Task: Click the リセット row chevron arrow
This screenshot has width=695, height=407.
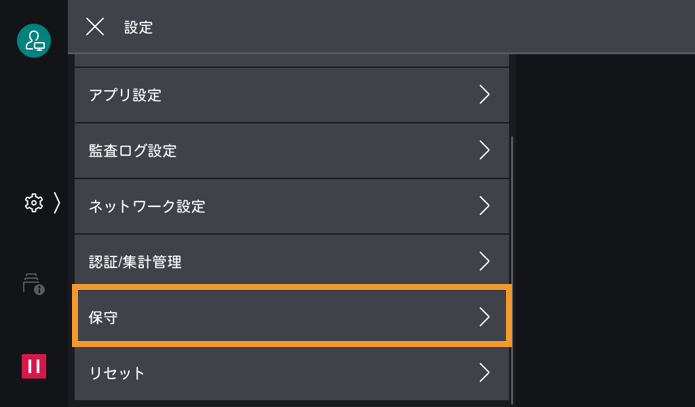Action: (484, 373)
